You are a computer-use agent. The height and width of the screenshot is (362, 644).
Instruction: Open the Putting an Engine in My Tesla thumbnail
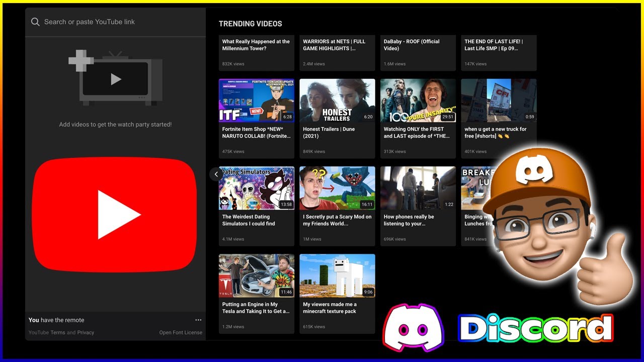257,276
